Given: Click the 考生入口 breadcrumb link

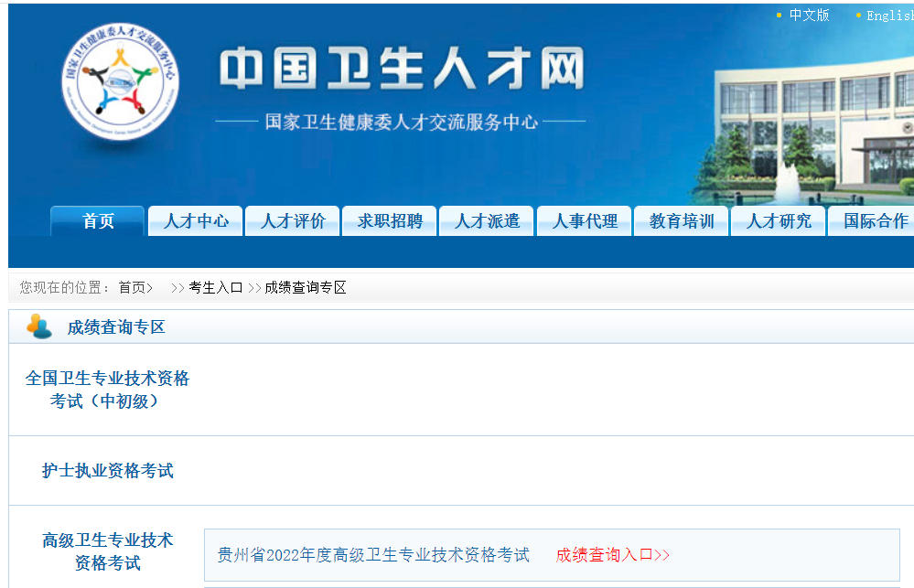Looking at the screenshot, I should 216,287.
